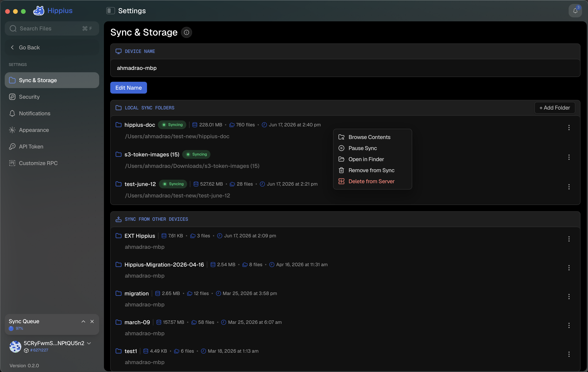The width and height of the screenshot is (588, 372).
Task: Click folder icon beside EXT Hippius
Action: click(118, 236)
